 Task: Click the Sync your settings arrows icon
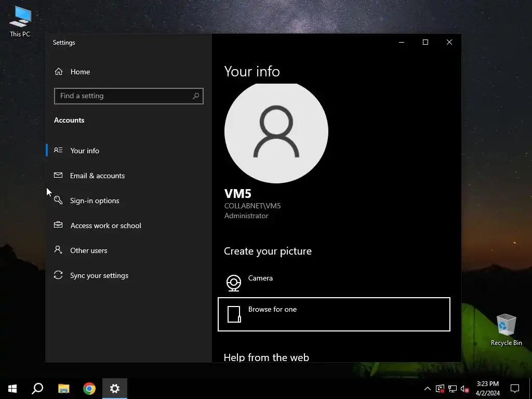pos(58,275)
